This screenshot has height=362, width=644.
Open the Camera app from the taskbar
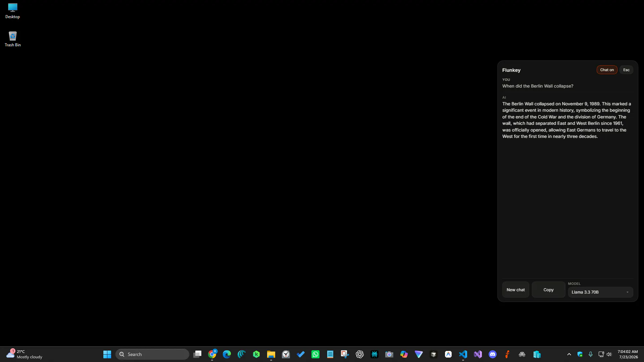click(389, 354)
